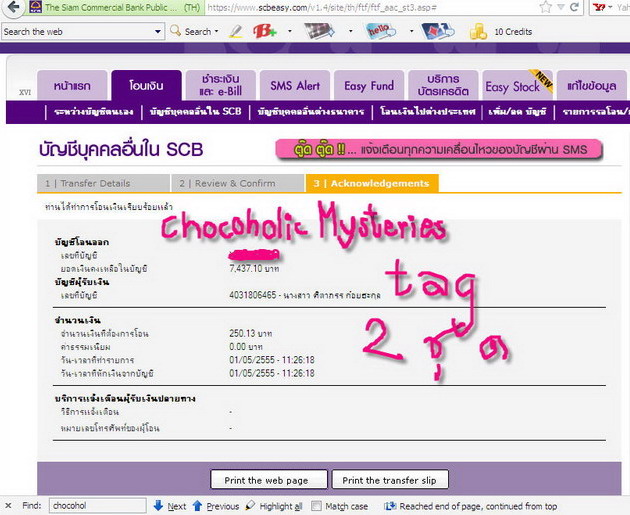The width and height of the screenshot is (630, 515).
Task: Select เพิ่ม/ลด บัญชี submenu item
Action: [x=518, y=112]
